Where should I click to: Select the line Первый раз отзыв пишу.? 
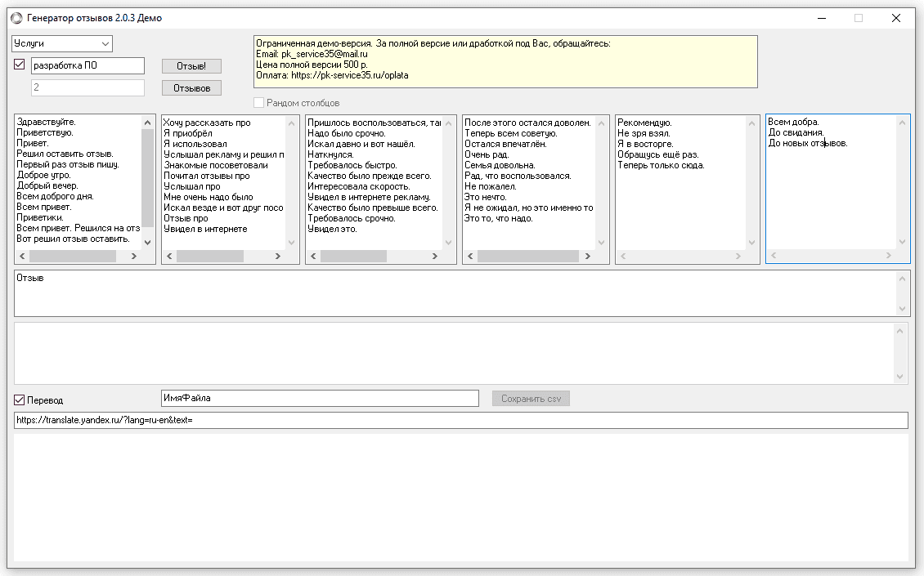coord(68,164)
